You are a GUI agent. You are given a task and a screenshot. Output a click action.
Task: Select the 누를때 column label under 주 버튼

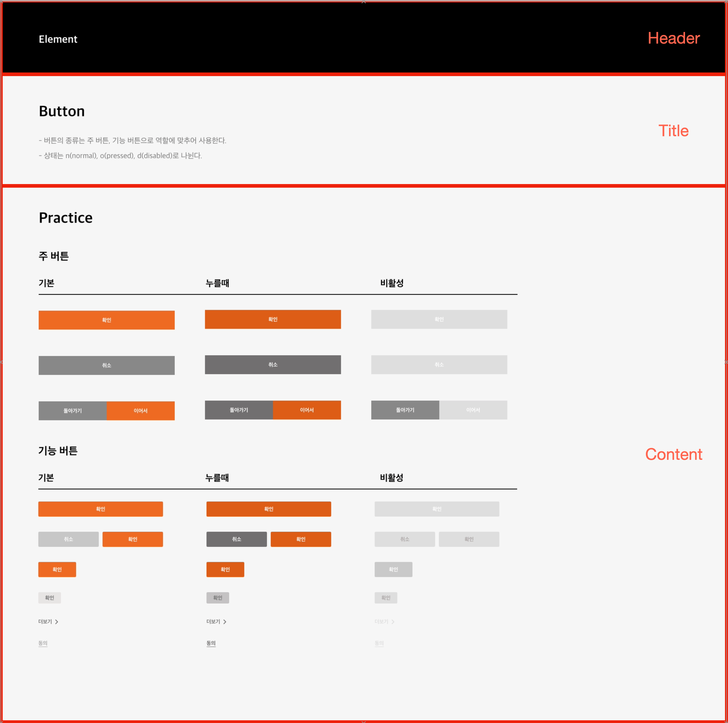(217, 283)
